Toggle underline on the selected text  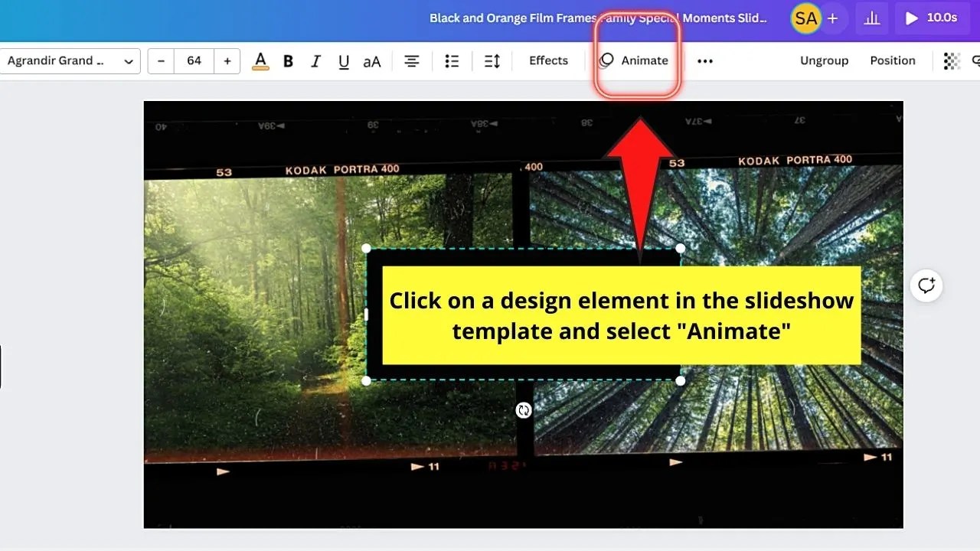coord(344,60)
